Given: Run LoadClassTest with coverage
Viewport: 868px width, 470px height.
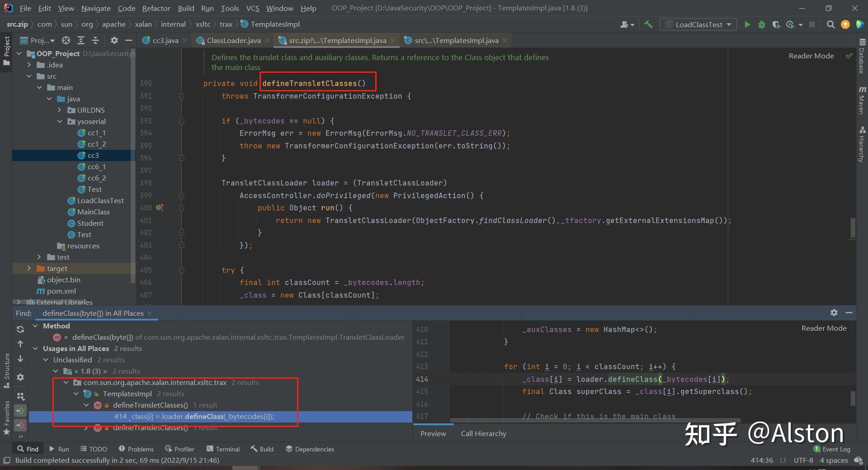Looking at the screenshot, I should click(x=777, y=25).
